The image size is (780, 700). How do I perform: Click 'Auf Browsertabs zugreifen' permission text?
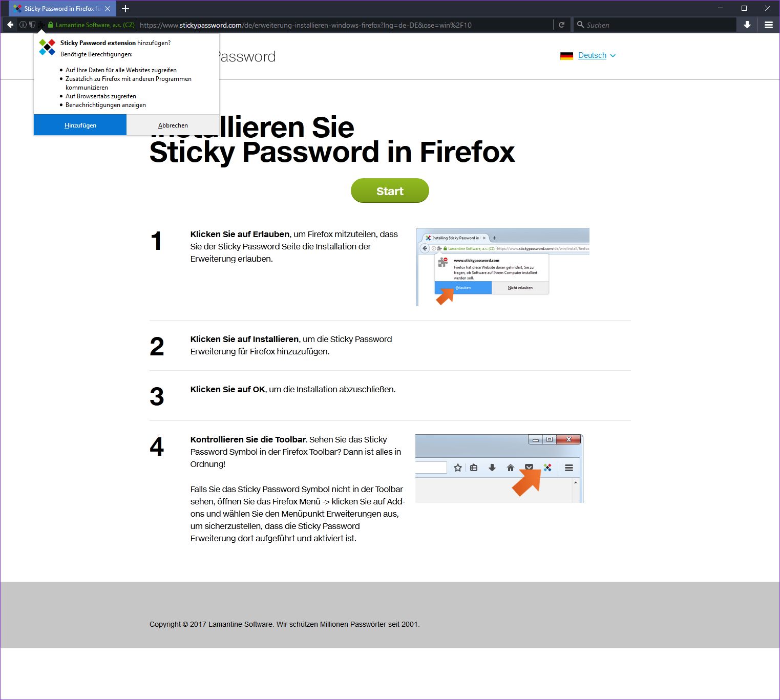coord(101,96)
